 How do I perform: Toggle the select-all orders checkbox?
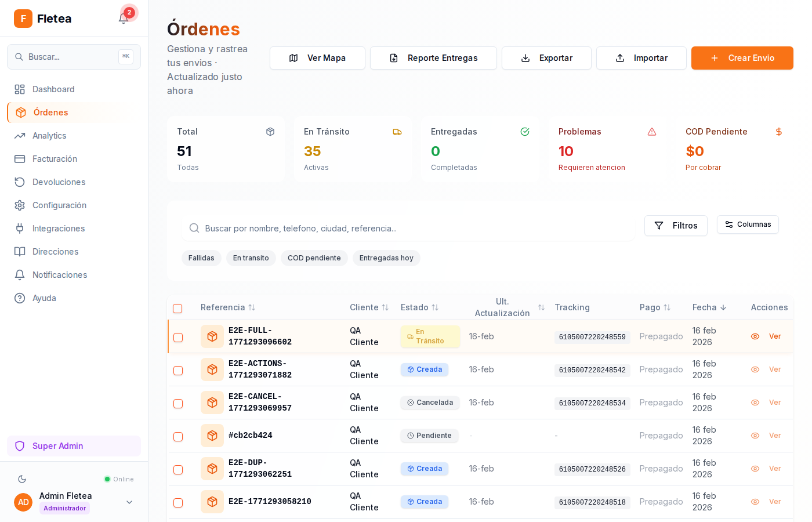(x=177, y=309)
